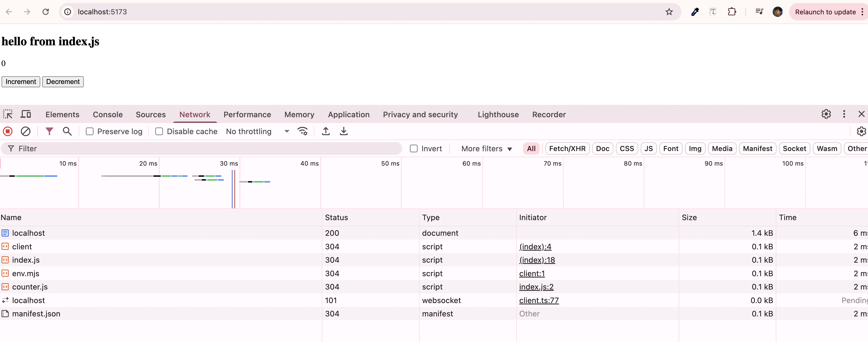Expand the More filters dropdown

(485, 148)
